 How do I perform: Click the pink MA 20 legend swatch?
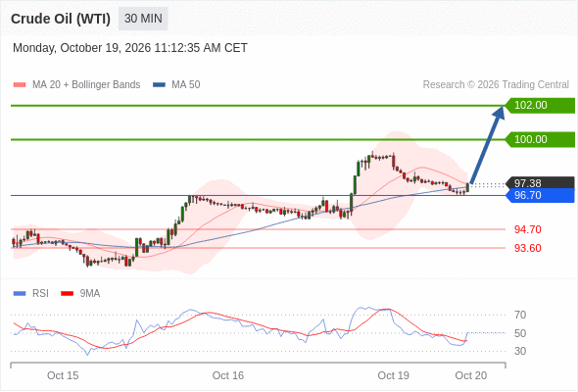point(20,85)
